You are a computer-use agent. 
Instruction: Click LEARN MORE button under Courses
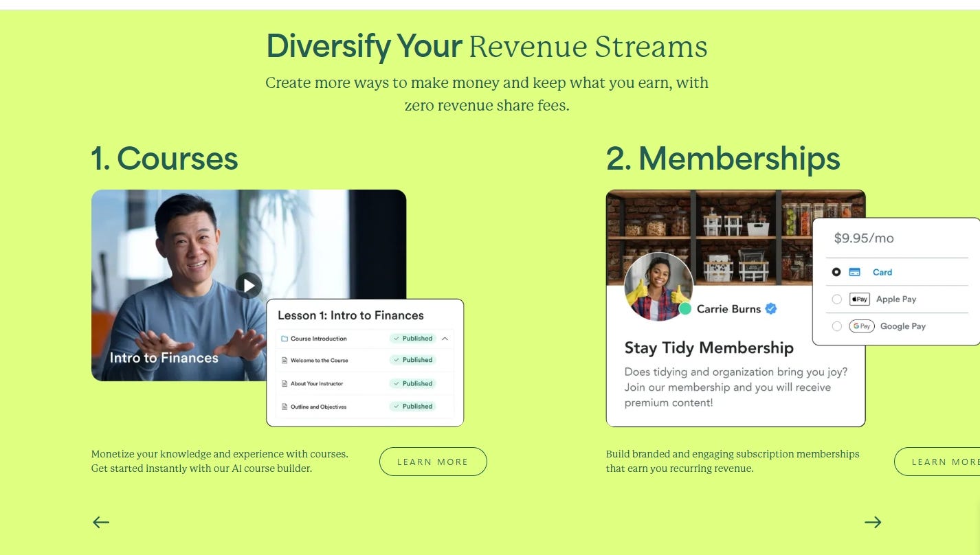(433, 462)
